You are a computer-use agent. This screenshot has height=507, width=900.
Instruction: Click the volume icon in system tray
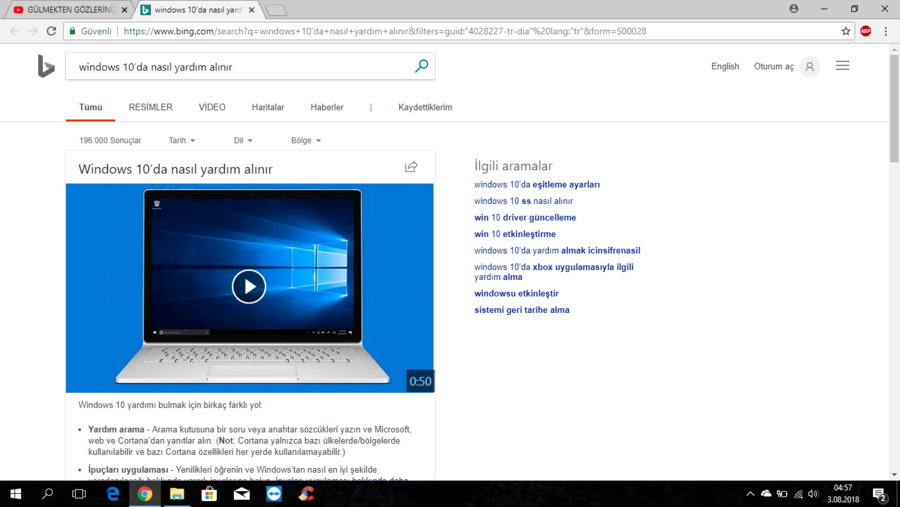coord(813,494)
